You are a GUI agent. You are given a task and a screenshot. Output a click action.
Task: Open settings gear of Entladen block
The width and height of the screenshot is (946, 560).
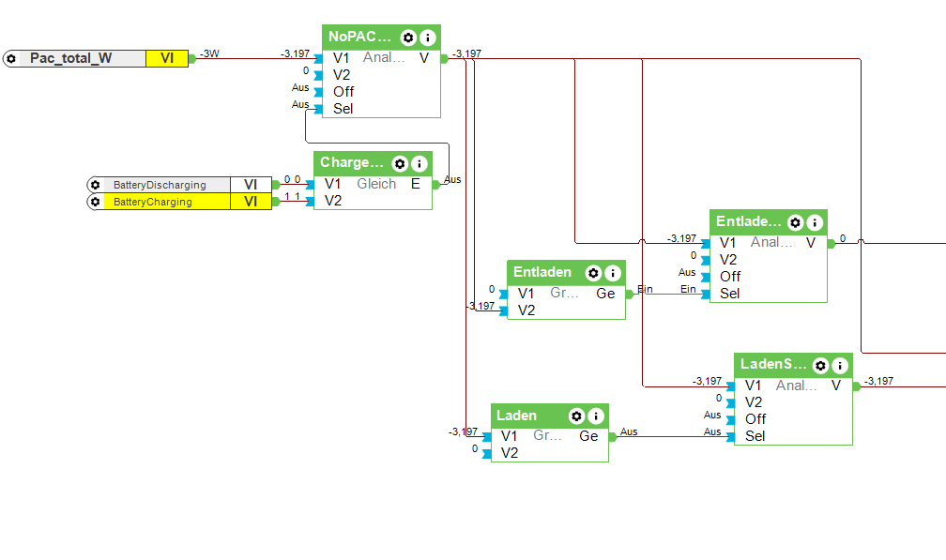[594, 273]
